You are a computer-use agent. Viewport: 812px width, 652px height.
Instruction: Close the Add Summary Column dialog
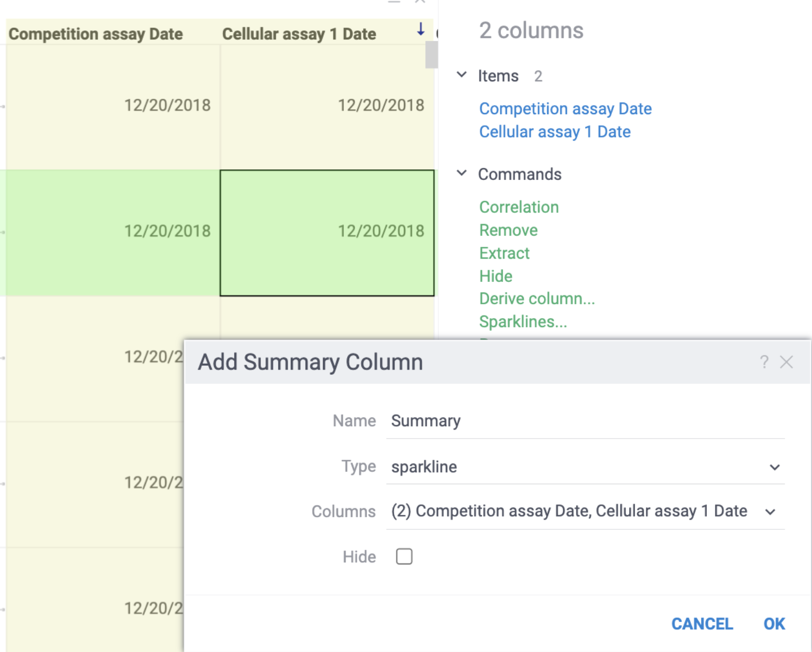[x=787, y=362]
